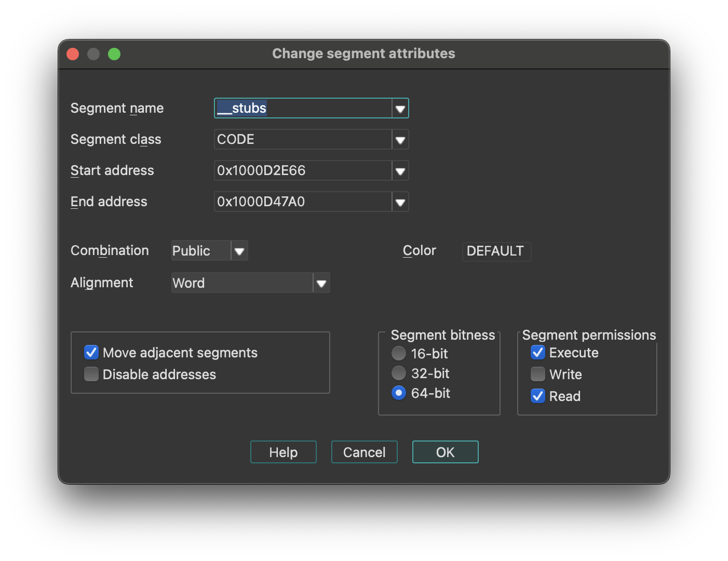Open the Combination dropdown showing Public
The image size is (728, 561).
(239, 250)
